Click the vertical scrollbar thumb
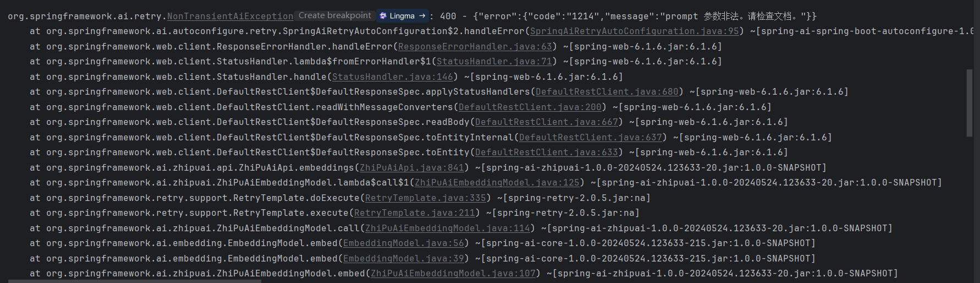The height and width of the screenshot is (283, 980). (970, 103)
